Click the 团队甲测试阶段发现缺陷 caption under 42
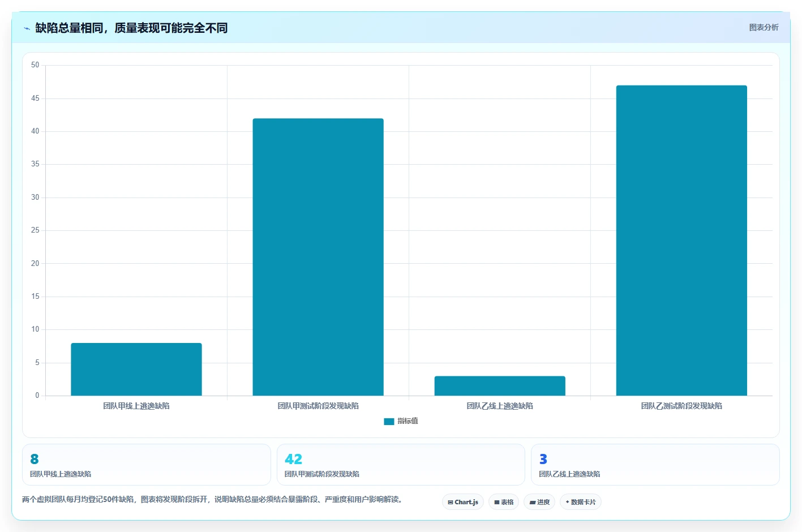Image resolution: width=802 pixels, height=532 pixels. (322, 474)
